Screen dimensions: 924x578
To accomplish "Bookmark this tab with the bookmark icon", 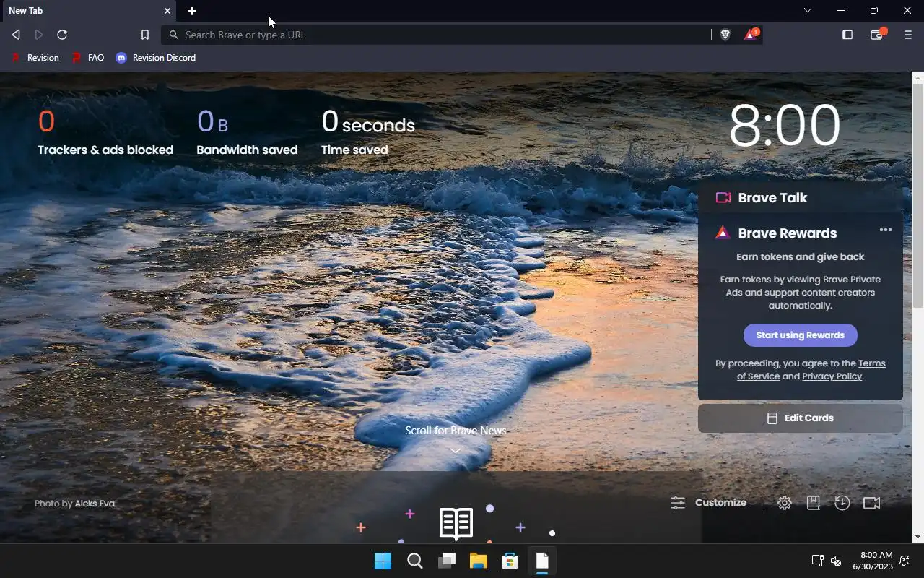I will tap(144, 35).
